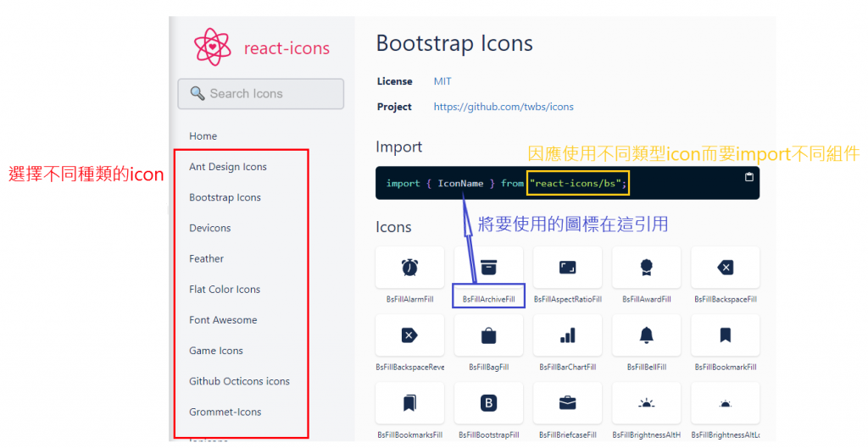Image resolution: width=868 pixels, height=448 pixels.
Task: Click the BsFillArchiveFill name label
Action: tap(488, 299)
